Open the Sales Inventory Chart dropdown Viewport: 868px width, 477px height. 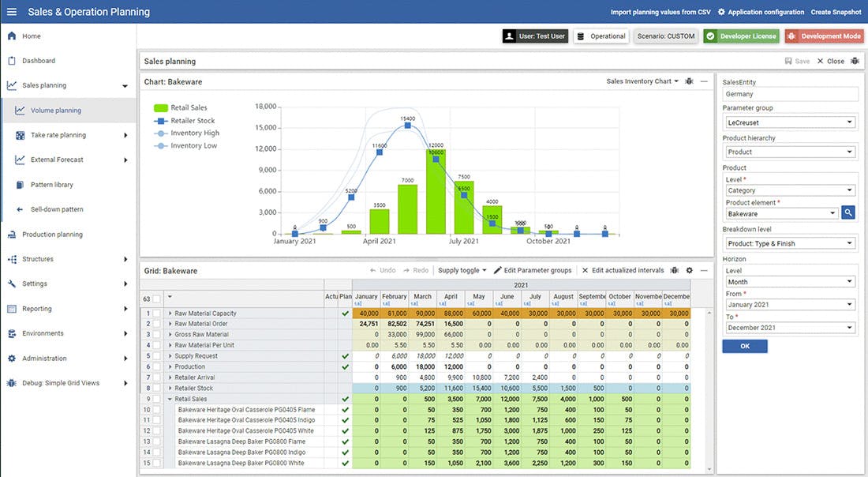[x=642, y=81]
